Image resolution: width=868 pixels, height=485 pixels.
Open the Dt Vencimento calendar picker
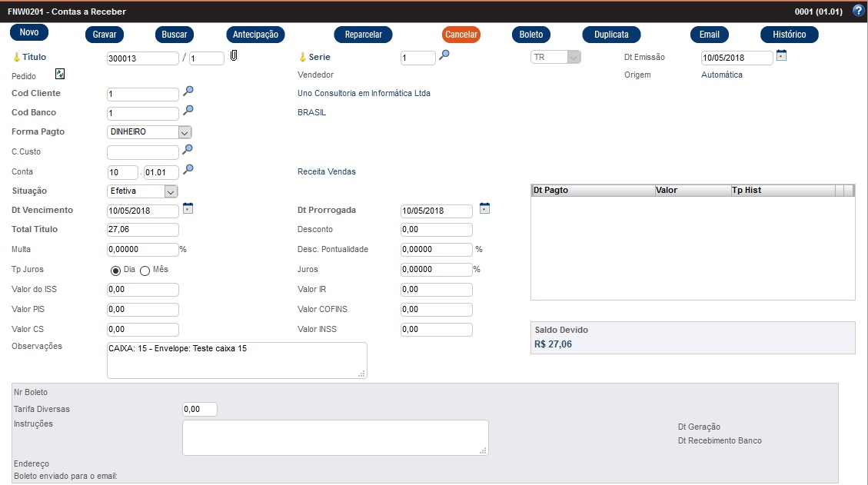[x=188, y=208]
